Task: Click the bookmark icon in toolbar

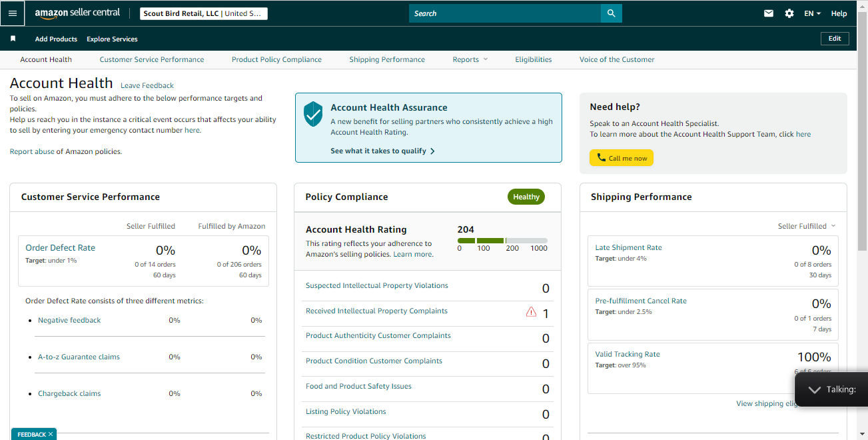Action: coord(13,39)
